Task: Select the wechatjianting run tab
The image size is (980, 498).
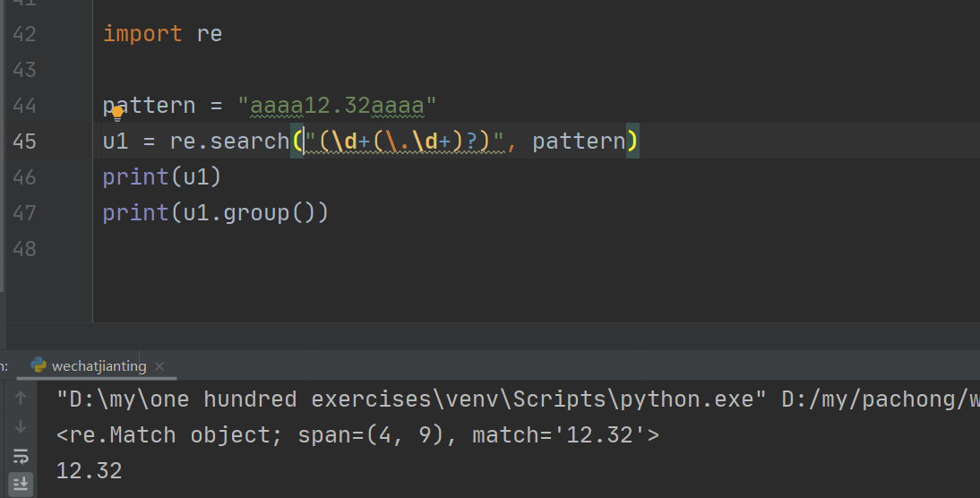Action: [99, 365]
